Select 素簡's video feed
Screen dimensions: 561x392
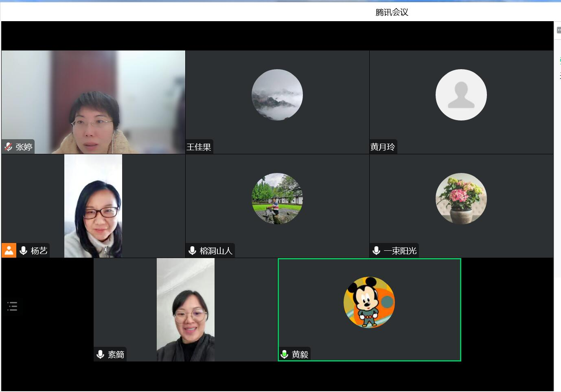click(186, 309)
